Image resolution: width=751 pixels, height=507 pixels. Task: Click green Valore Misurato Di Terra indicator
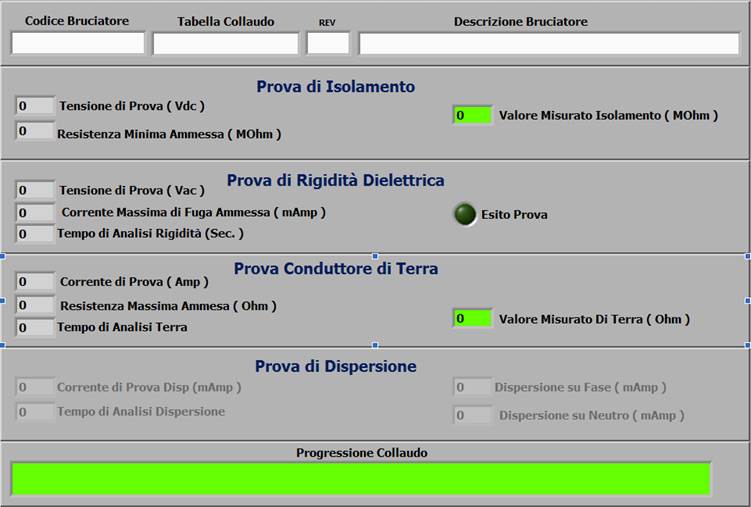click(472, 319)
